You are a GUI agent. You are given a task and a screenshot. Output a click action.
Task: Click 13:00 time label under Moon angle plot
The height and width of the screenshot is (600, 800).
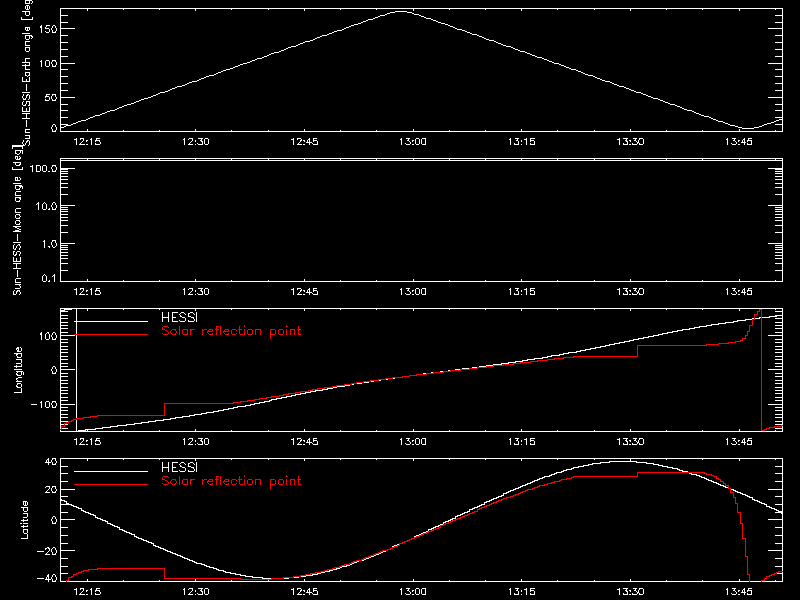[413, 292]
